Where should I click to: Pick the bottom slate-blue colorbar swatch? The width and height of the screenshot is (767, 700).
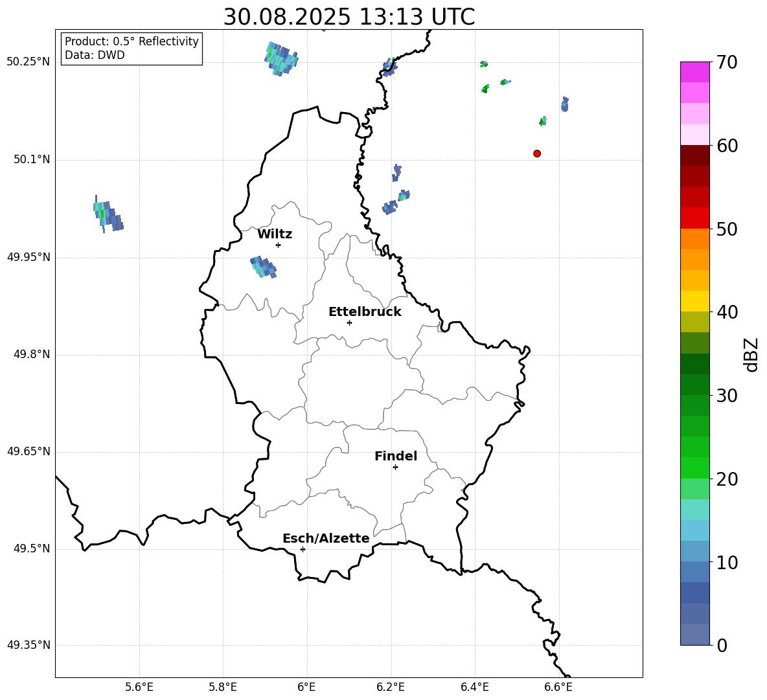pyautogui.click(x=694, y=635)
